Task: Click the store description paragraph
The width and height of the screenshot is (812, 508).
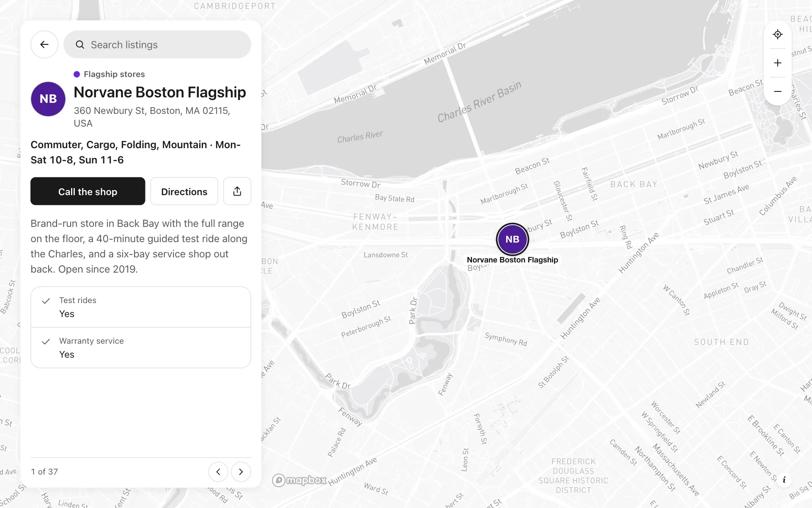Action: 139,246
